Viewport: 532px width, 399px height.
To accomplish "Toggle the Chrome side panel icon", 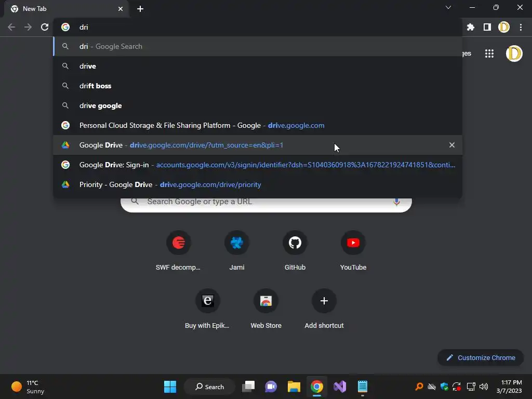I will tap(487, 27).
